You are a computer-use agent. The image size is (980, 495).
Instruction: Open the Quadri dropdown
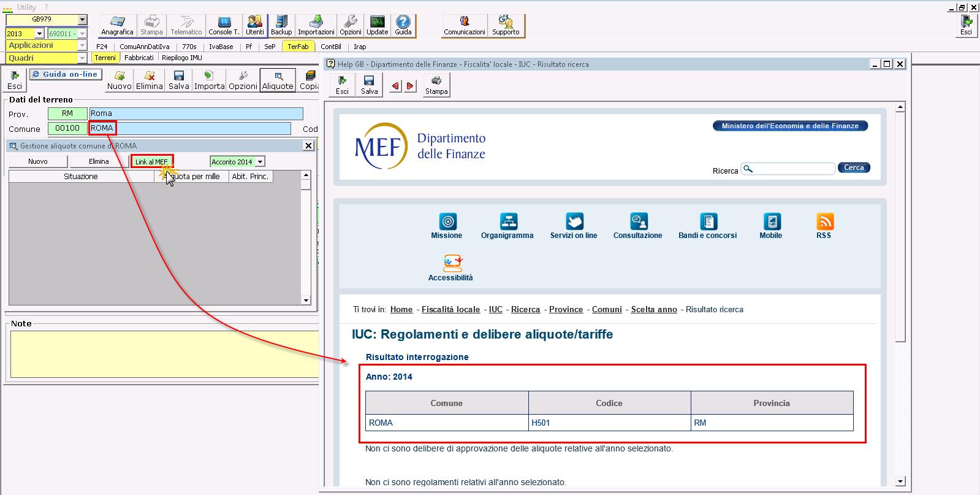pos(82,58)
